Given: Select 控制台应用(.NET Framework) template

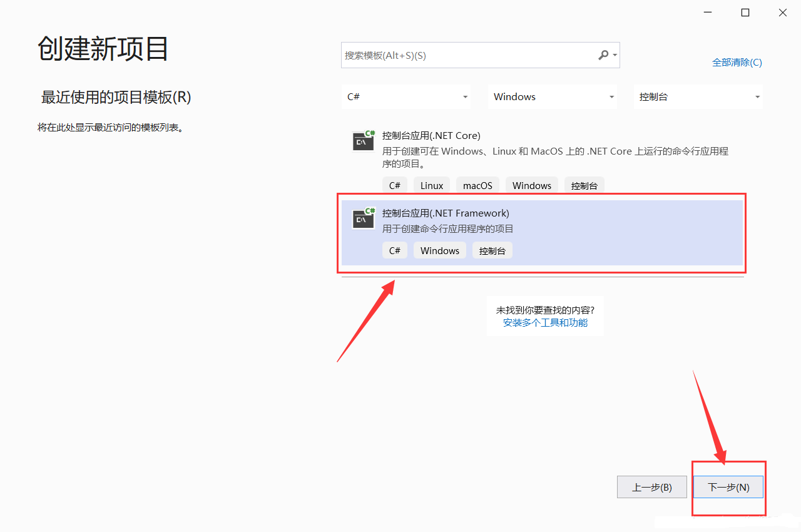Looking at the screenshot, I should coord(446,213).
